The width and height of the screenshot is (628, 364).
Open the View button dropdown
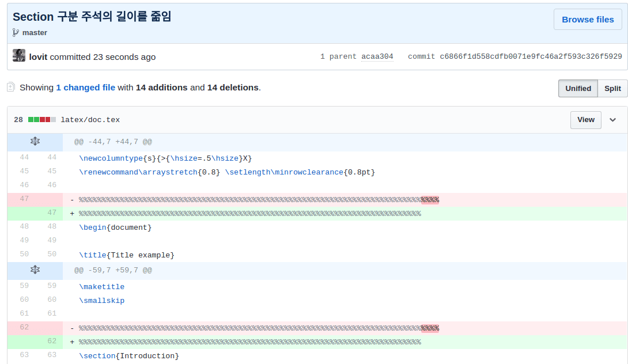pos(585,120)
